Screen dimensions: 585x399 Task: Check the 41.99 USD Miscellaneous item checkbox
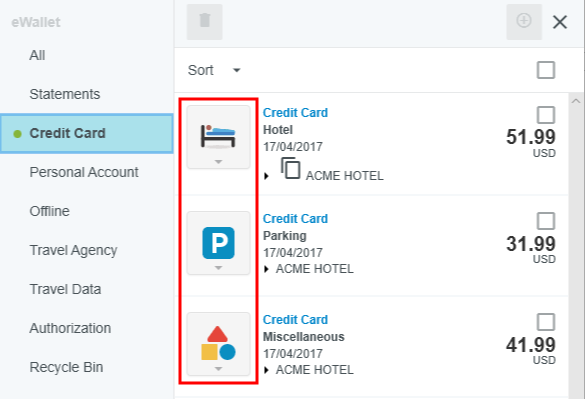pyautogui.click(x=546, y=322)
